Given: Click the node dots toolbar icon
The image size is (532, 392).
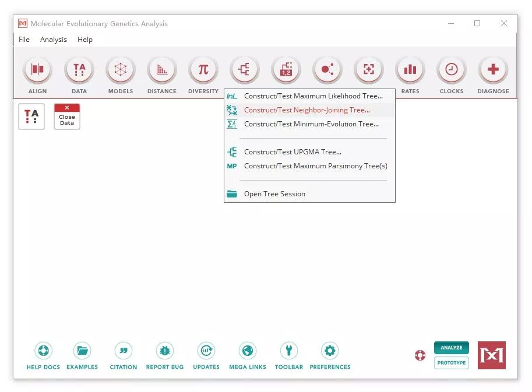Looking at the screenshot, I should tap(327, 69).
